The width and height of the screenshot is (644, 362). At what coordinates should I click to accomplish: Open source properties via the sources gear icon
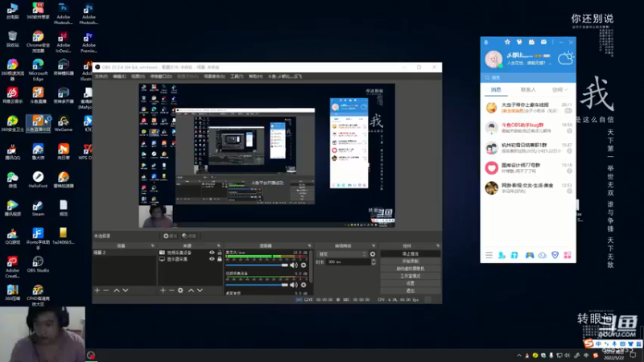pos(180,290)
